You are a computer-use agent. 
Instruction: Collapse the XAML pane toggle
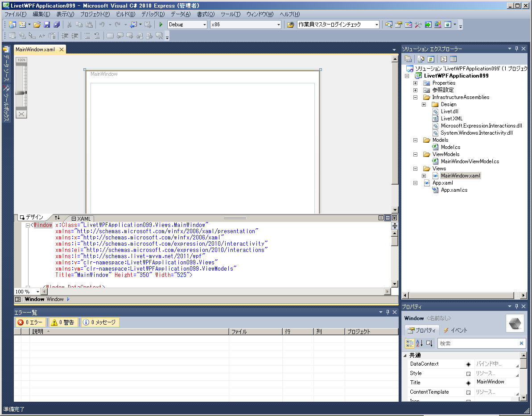[394, 218]
